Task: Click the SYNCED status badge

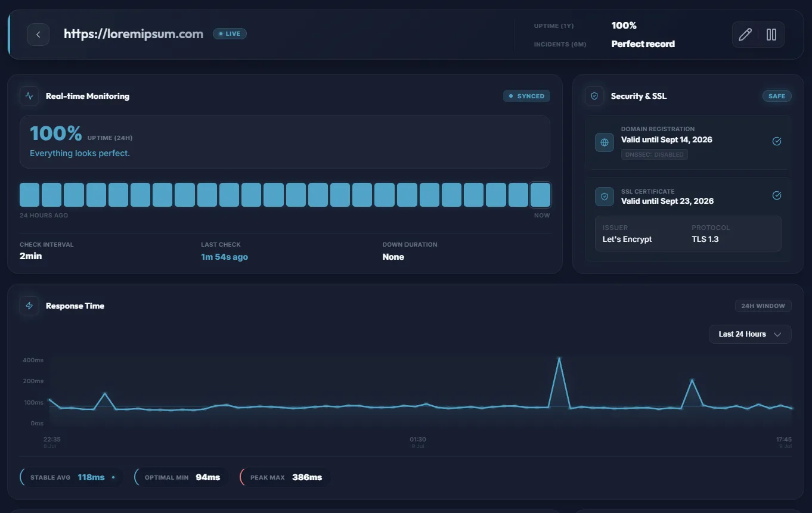Action: pos(526,96)
